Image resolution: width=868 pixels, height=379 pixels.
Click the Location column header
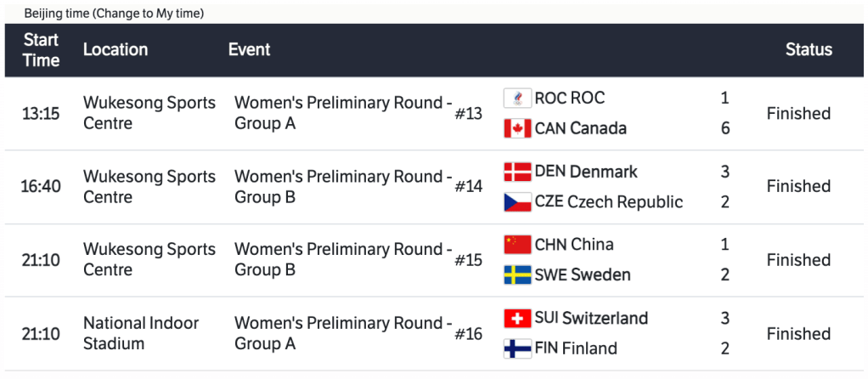click(x=115, y=50)
